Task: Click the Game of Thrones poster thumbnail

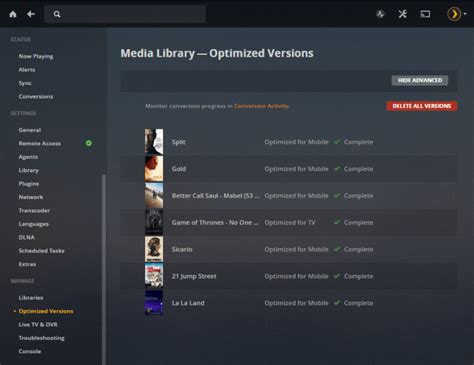Action: pos(154,222)
